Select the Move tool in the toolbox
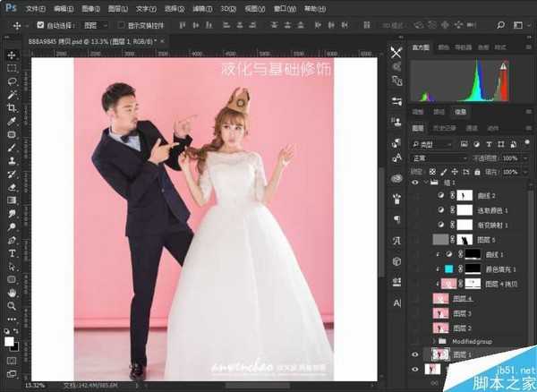The height and width of the screenshot is (392, 537). coord(12,54)
